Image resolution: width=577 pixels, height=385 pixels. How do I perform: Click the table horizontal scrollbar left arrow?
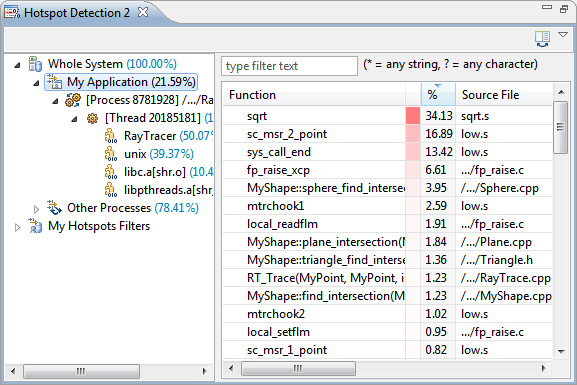point(231,368)
